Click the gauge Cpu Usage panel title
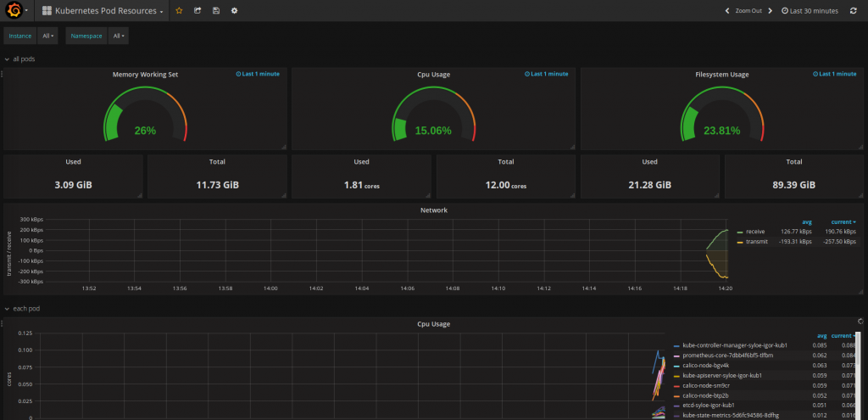The width and height of the screenshot is (868, 420). pyautogui.click(x=433, y=75)
